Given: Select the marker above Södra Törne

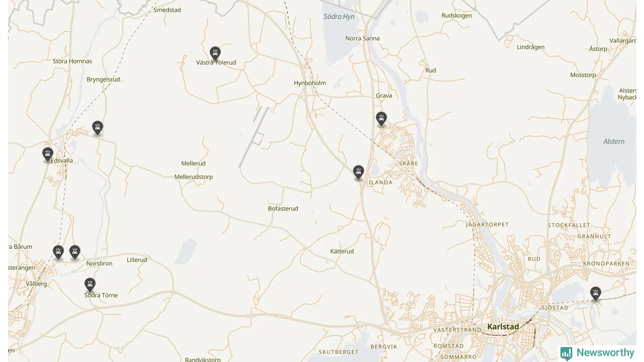Looking at the screenshot, I should pos(90,285).
